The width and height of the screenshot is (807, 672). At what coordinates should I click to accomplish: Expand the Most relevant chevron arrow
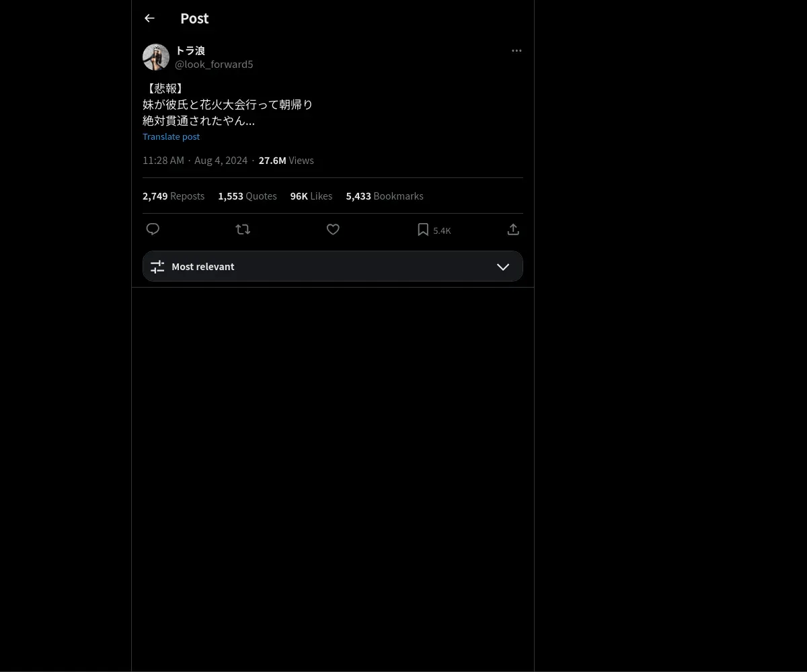[x=503, y=267]
